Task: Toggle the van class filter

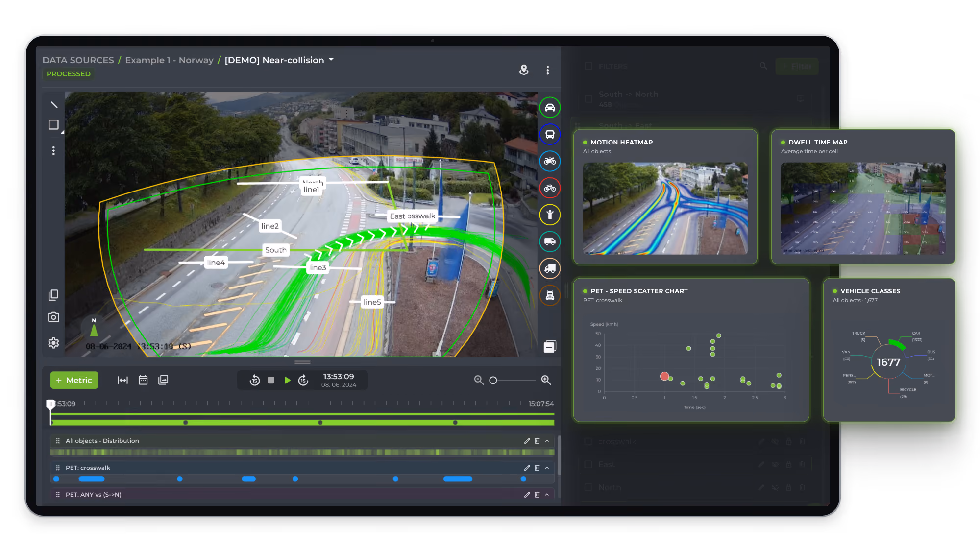Action: [550, 241]
